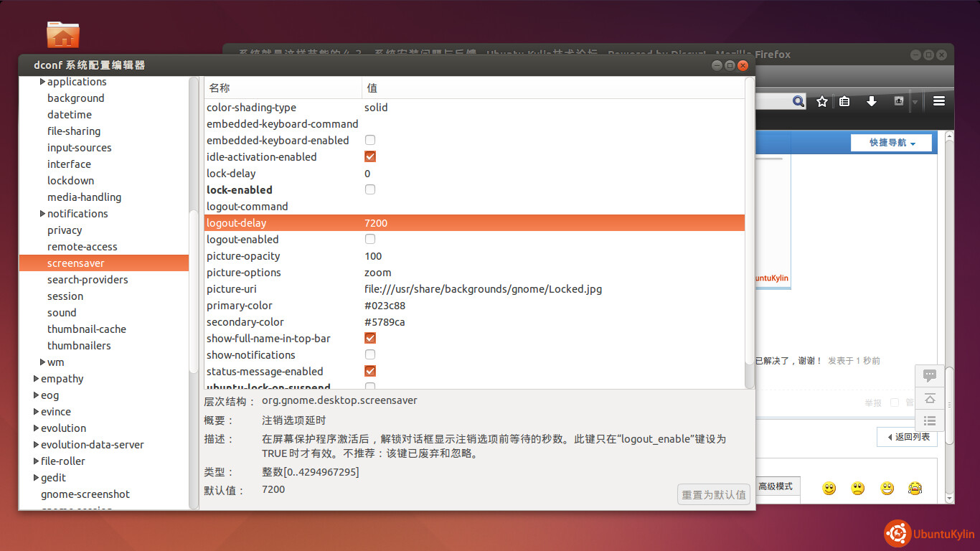Image resolution: width=980 pixels, height=551 pixels.
Task: Select the background entry in sidebar
Action: [75, 98]
